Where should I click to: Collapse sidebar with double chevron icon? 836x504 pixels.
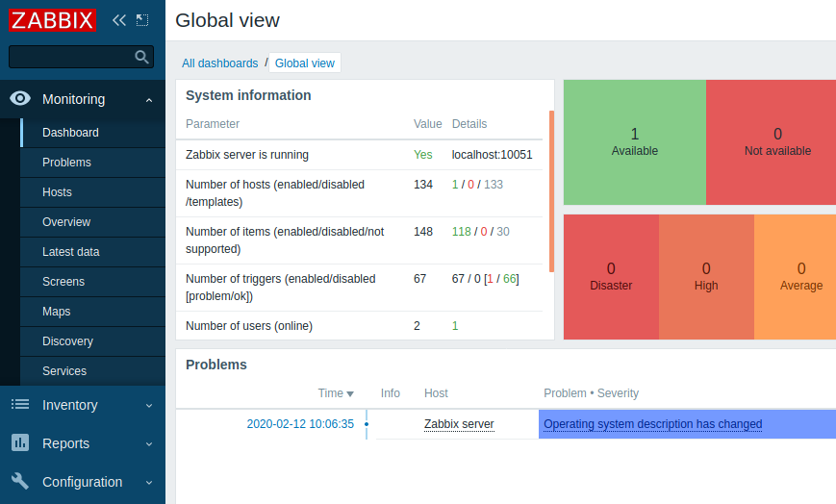pyautogui.click(x=119, y=20)
